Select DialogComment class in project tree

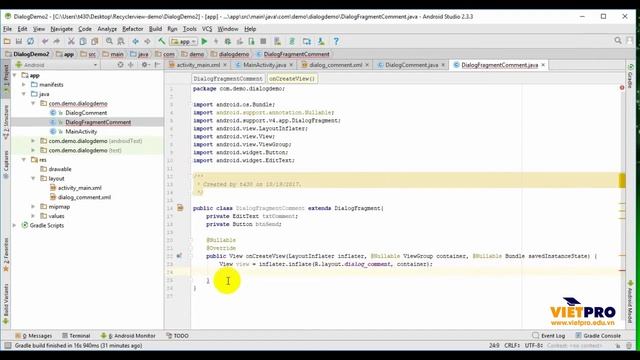86,113
